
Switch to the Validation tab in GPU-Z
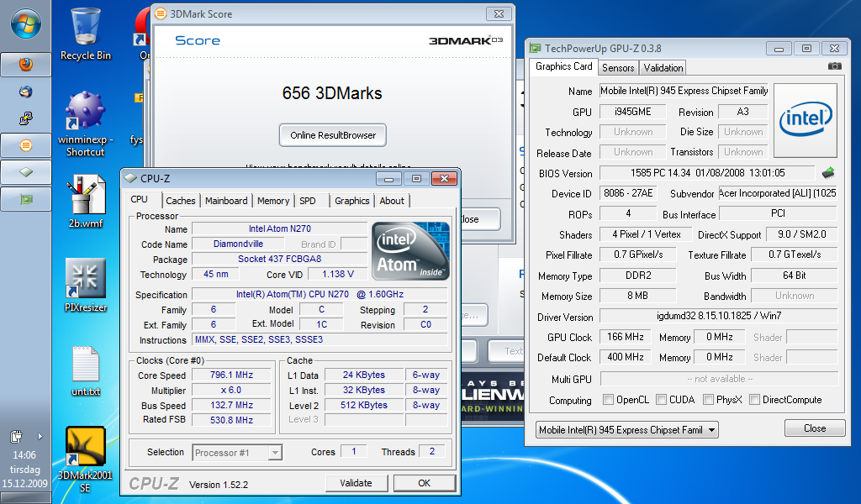click(663, 68)
